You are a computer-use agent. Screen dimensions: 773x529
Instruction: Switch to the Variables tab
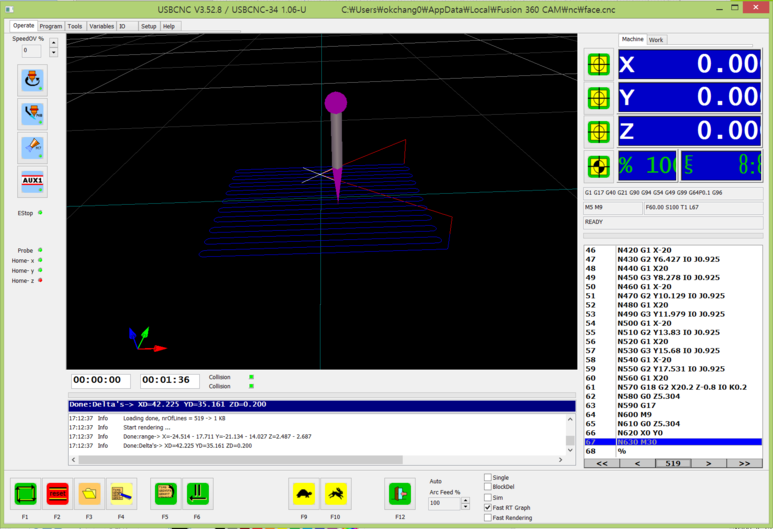point(102,26)
